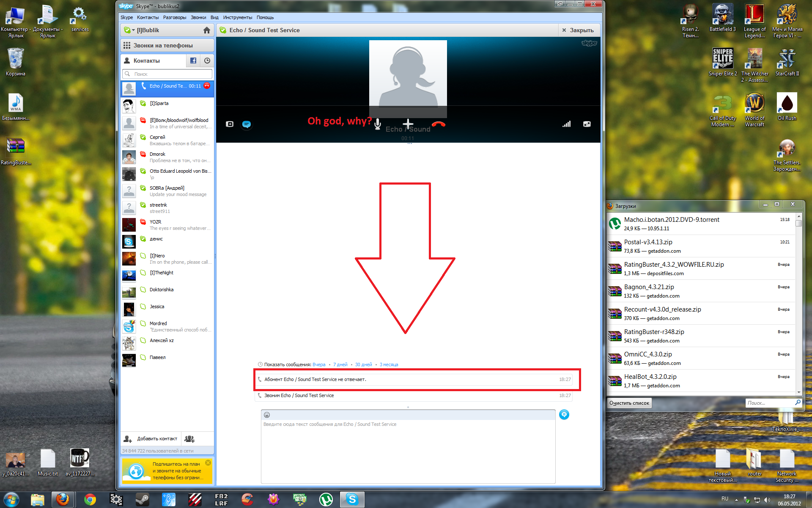Click the Home icon in Skype sidebar
The width and height of the screenshot is (812, 508).
pos(206,30)
